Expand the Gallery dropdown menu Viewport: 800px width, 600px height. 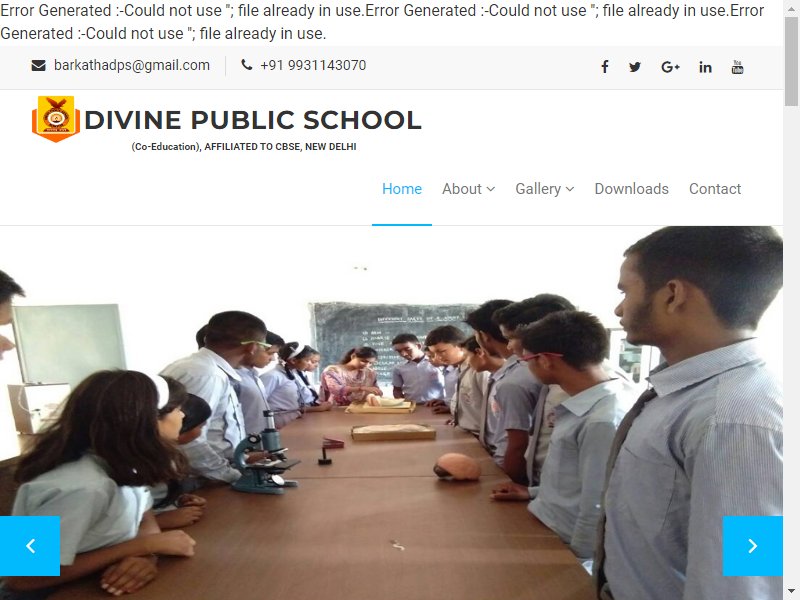tap(544, 189)
